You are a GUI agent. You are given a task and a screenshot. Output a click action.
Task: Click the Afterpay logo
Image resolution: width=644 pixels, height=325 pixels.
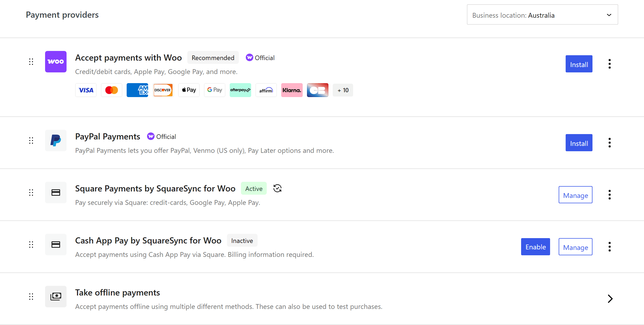click(240, 90)
